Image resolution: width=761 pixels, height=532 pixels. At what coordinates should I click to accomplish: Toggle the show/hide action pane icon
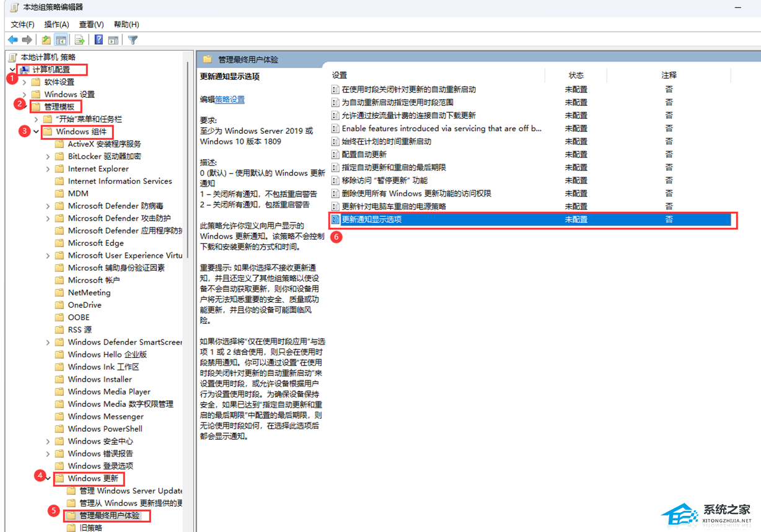pos(113,40)
